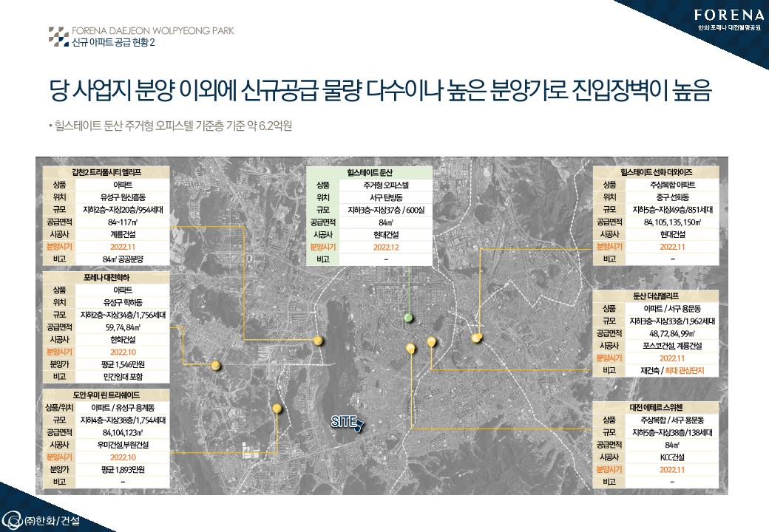Click the 59, 74, 84㎡ supply area cell

tap(123, 327)
